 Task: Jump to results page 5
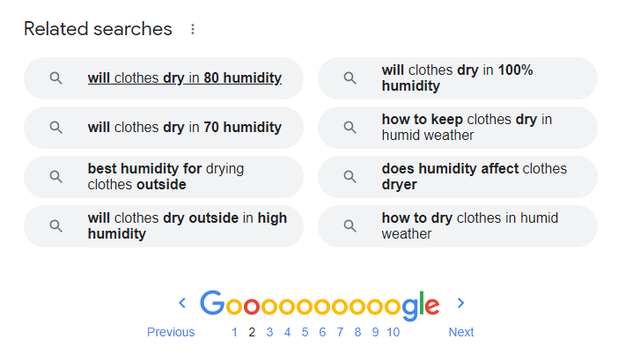(304, 332)
